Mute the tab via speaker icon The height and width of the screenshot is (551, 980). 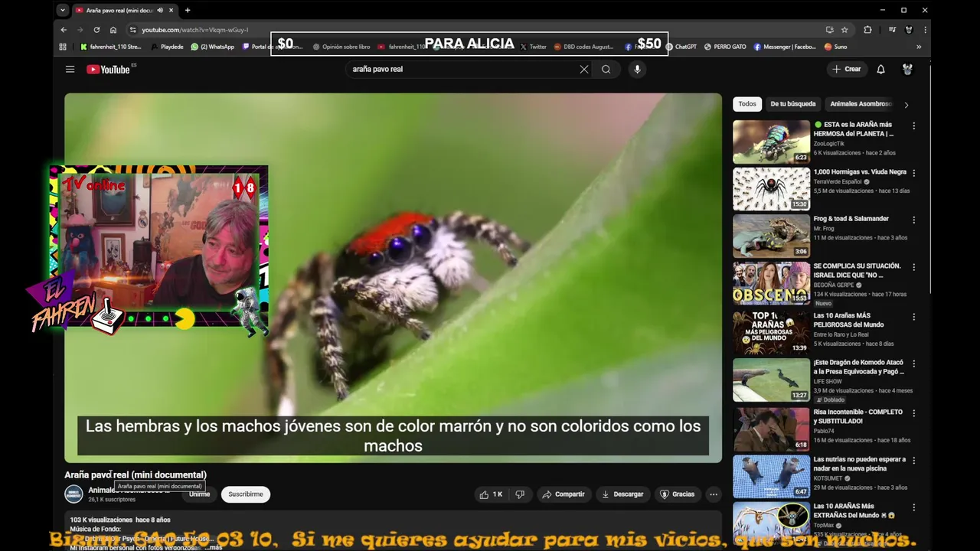click(x=160, y=10)
